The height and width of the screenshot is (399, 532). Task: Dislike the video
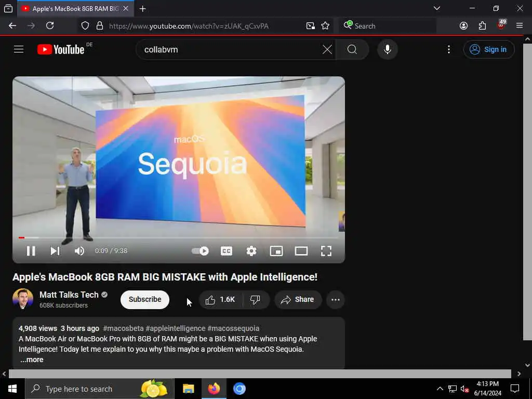coord(255,300)
